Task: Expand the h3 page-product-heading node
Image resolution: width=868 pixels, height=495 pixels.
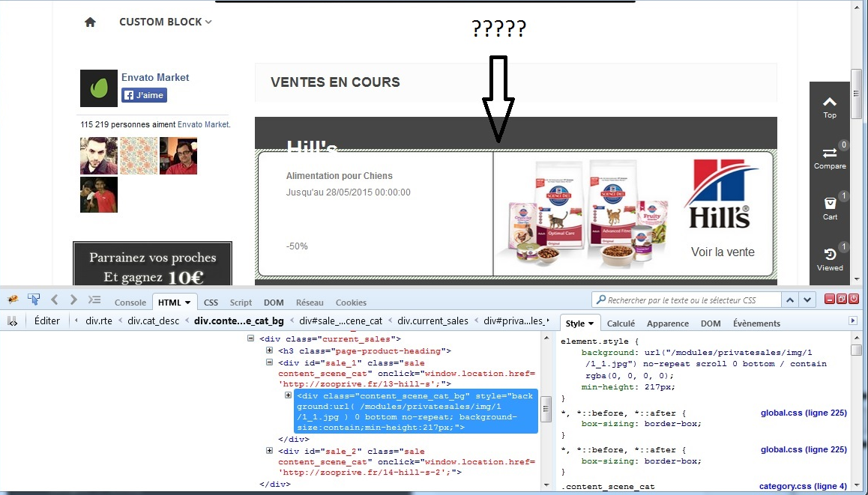Action: click(x=270, y=350)
